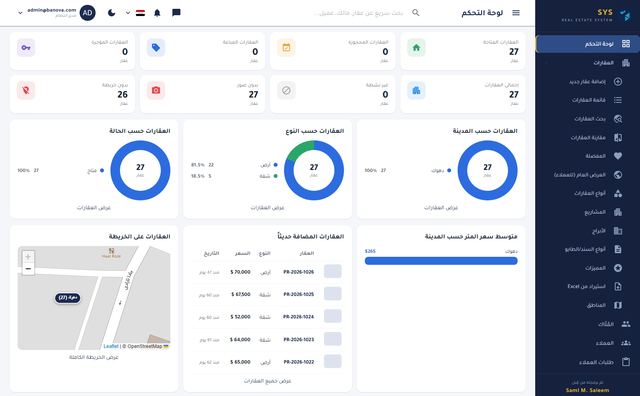Select لوحة التحكم in the sidebar
Image resolution: width=640 pixels, height=396 pixels.
pos(588,44)
